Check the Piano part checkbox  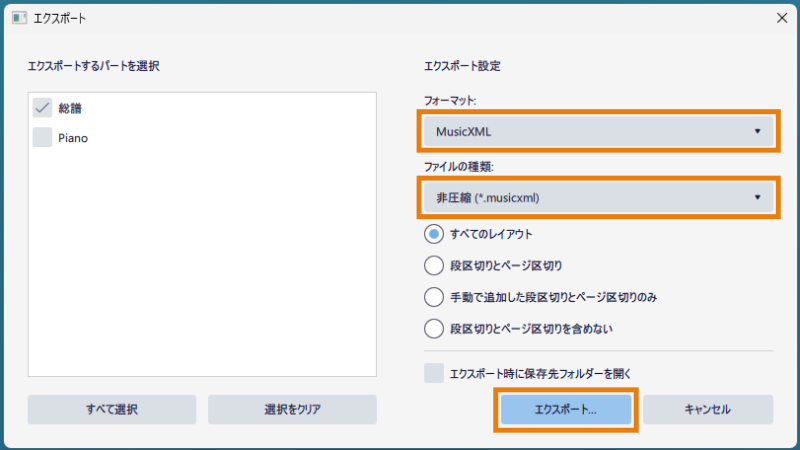point(42,137)
